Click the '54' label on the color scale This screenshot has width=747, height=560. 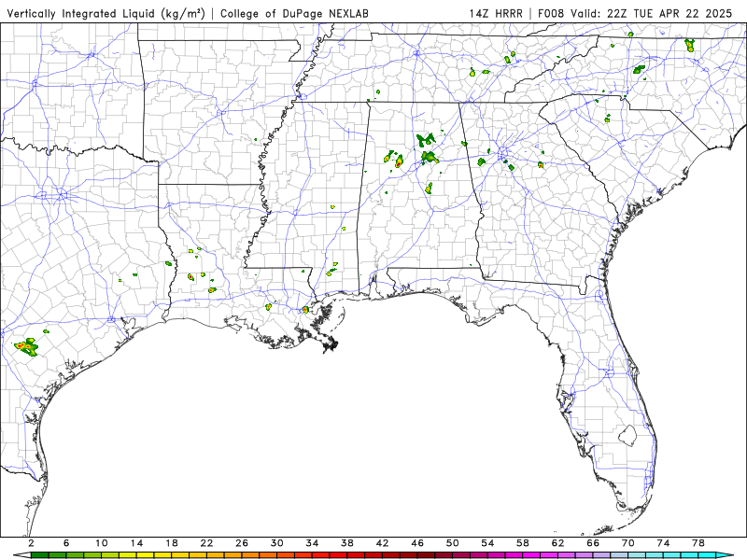point(487,543)
